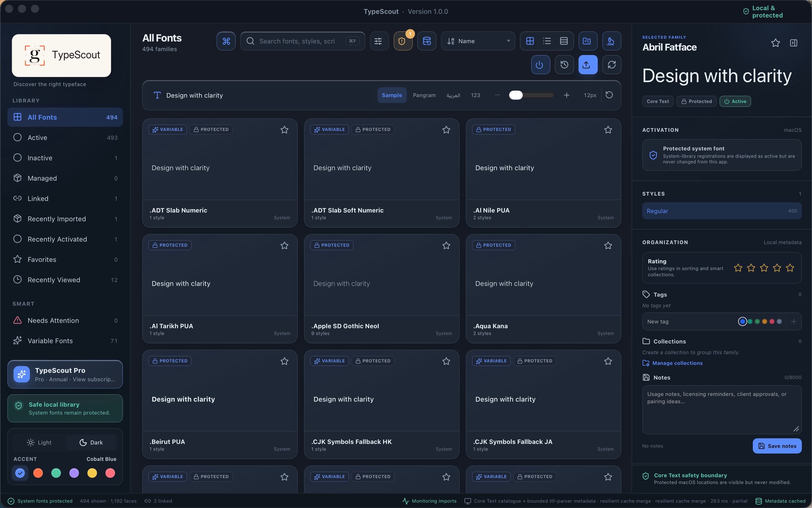Favorite the Abril Fatface selected family
The height and width of the screenshot is (508, 812).
click(x=775, y=43)
